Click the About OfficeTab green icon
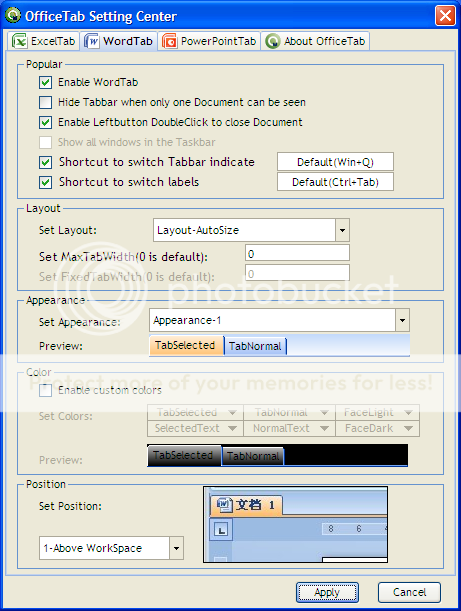Image resolution: width=461 pixels, height=611 pixels. coord(273,41)
